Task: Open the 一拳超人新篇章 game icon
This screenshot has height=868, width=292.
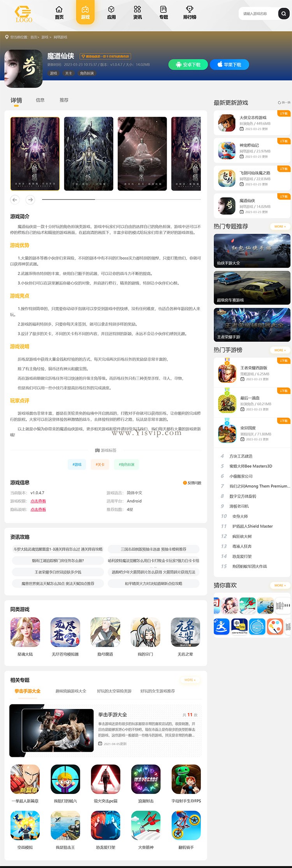Action: 25,779
